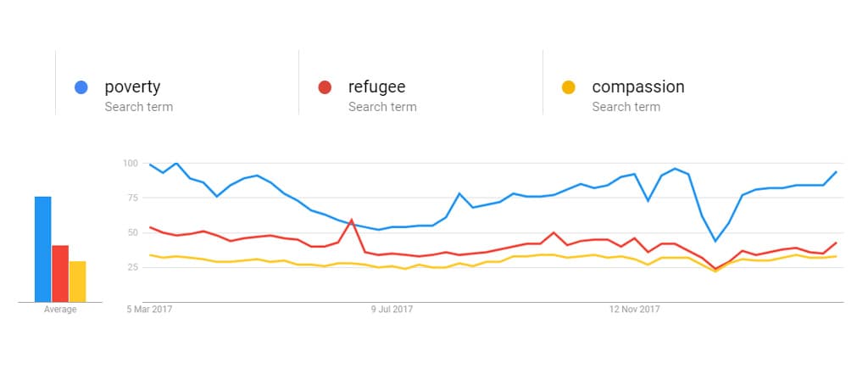Click the red refugee line spike peak
This screenshot has width=868, height=391.
(x=351, y=220)
